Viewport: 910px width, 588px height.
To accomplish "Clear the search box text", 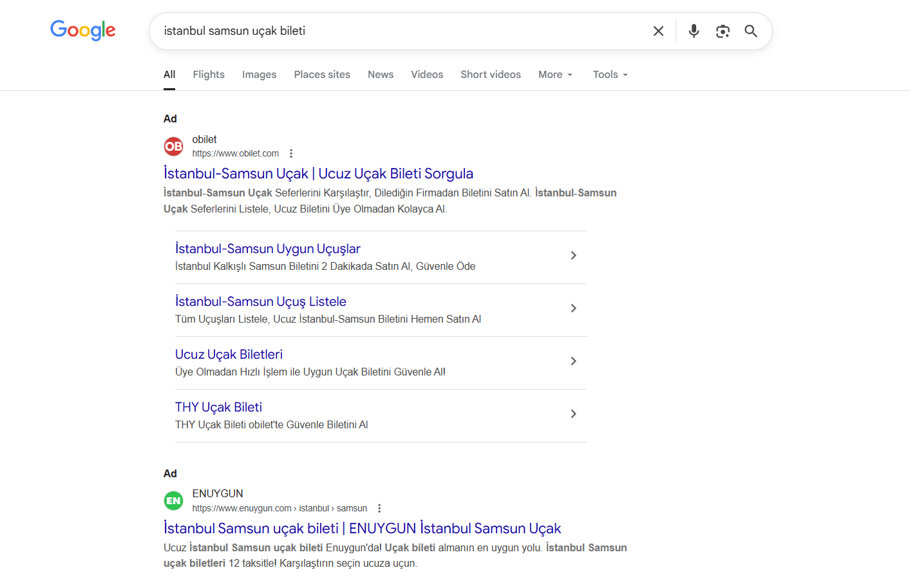I will coord(658,31).
